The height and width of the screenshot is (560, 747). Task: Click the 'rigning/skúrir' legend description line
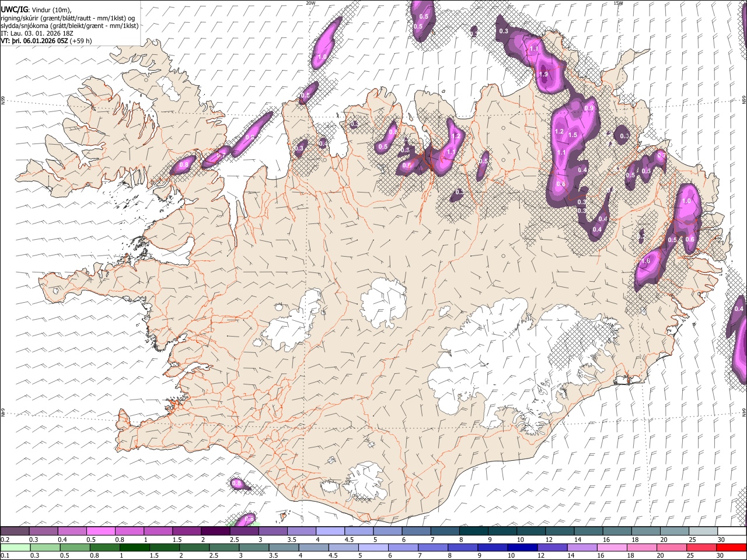(x=68, y=19)
